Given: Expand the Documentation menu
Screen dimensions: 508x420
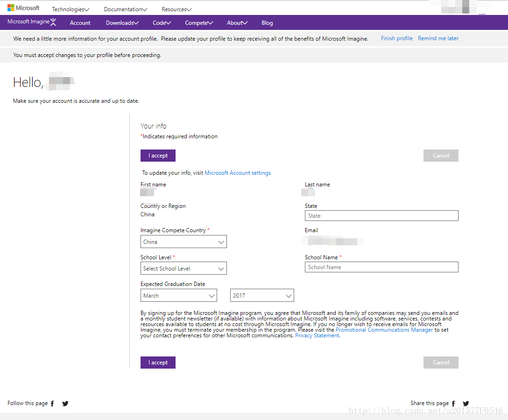Looking at the screenshot, I should point(126,9).
